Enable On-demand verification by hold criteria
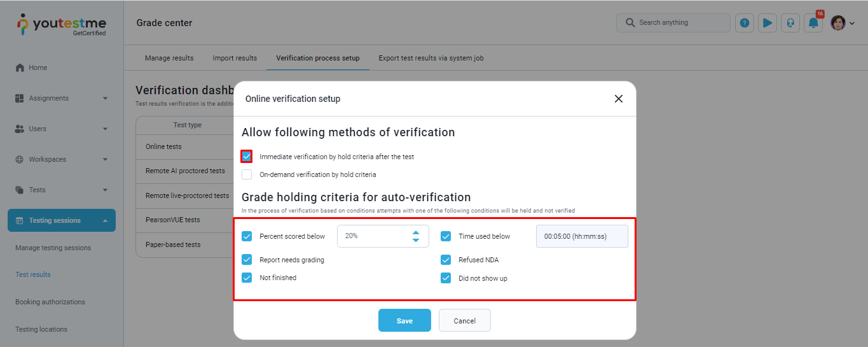868x347 pixels. (247, 174)
